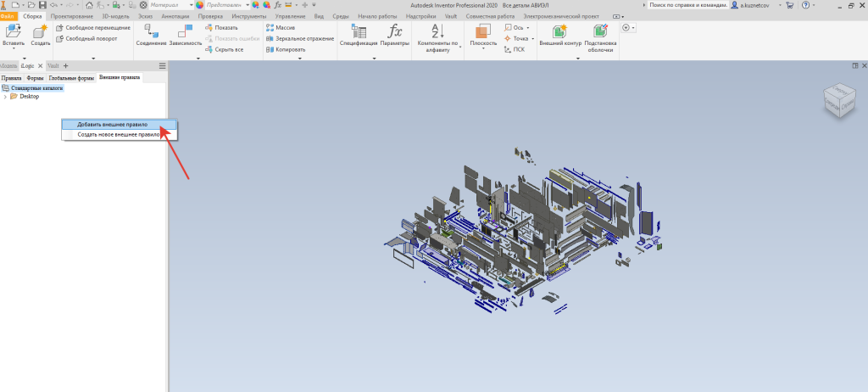Open the Параметры fx tool

tap(395, 31)
